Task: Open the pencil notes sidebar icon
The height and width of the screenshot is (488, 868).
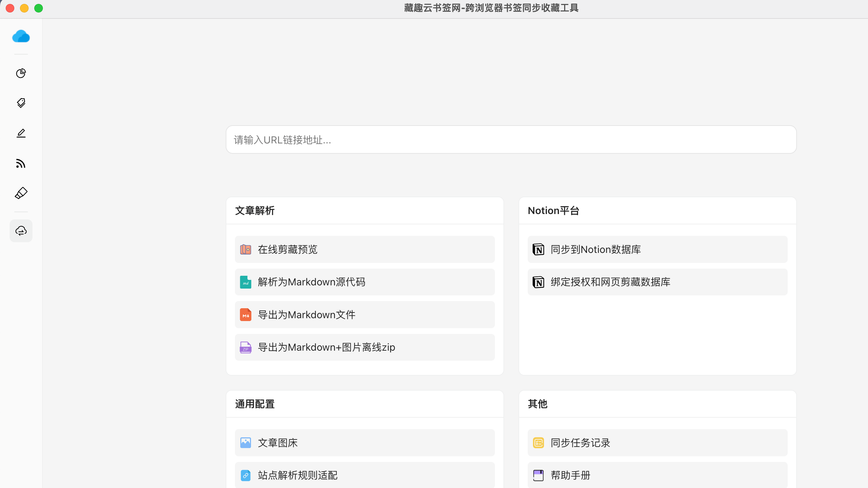Action: 21,133
